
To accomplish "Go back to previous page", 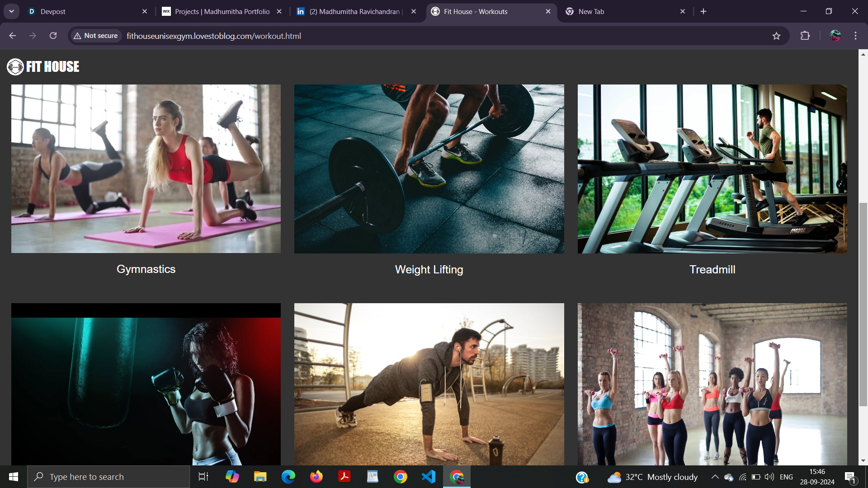I will [x=12, y=36].
